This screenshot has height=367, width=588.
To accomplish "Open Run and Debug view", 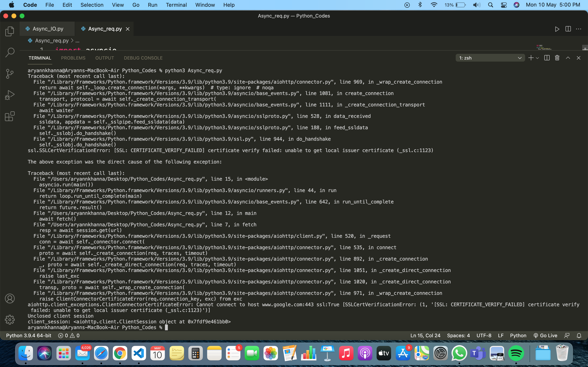I will pyautogui.click(x=10, y=95).
